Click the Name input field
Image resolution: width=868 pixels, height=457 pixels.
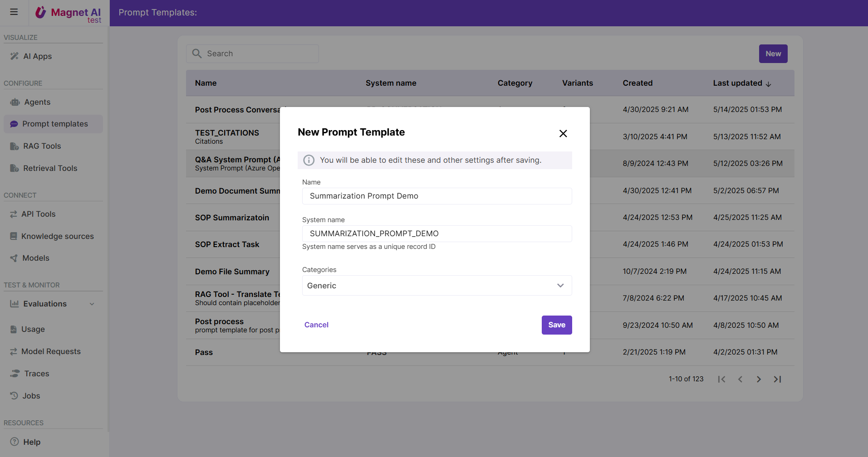pos(436,196)
